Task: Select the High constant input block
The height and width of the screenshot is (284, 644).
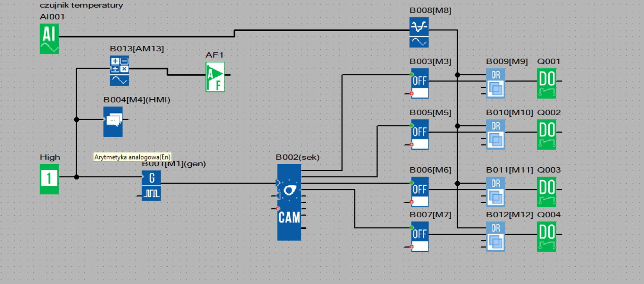Action: click(x=49, y=179)
